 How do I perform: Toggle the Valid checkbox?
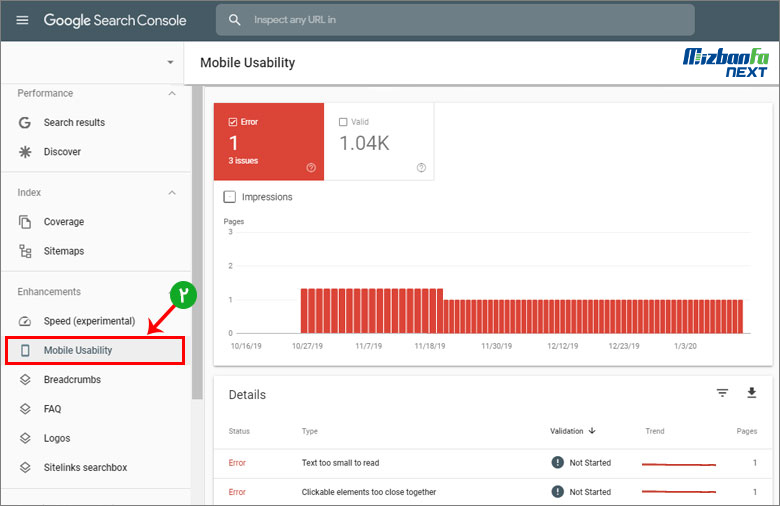343,122
